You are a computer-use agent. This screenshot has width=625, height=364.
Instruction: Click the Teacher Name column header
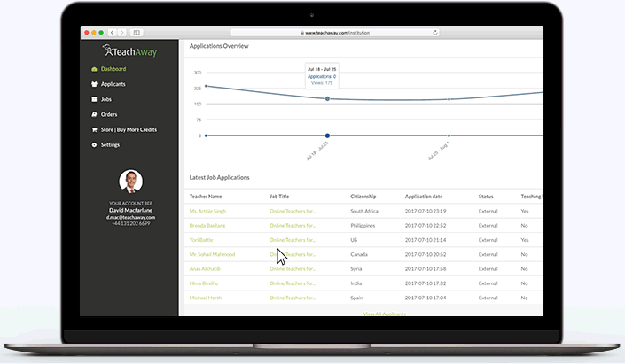(206, 197)
